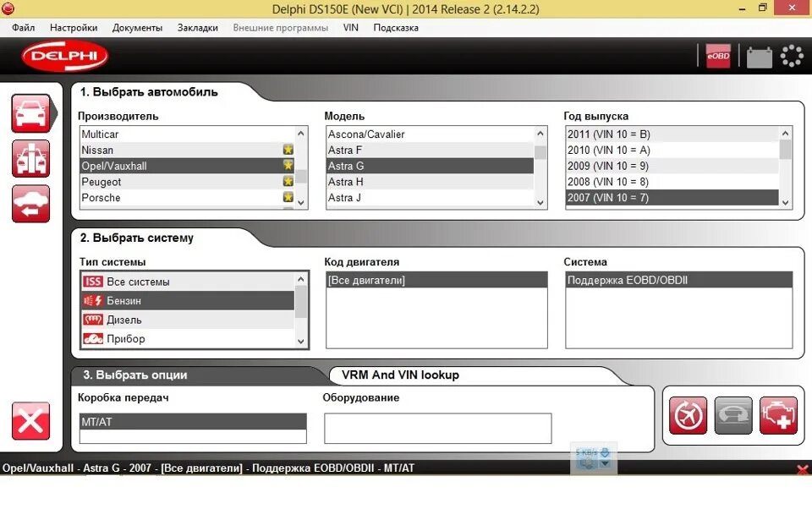
Task: Select year 2008 (VIN 10 = 8)
Action: (672, 182)
